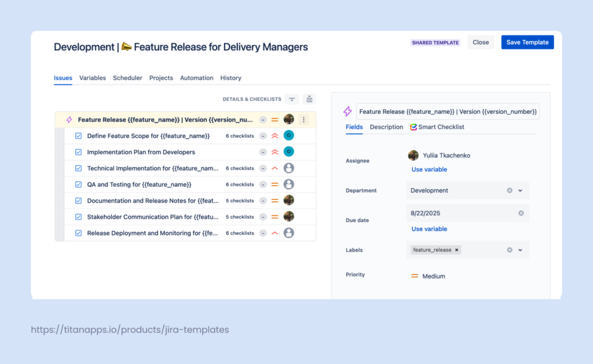Clear the Department field with x icon
The height and width of the screenshot is (364, 593).
(x=510, y=190)
